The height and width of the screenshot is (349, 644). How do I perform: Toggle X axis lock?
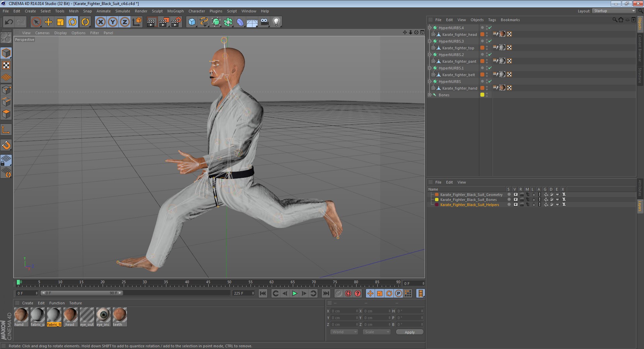101,22
